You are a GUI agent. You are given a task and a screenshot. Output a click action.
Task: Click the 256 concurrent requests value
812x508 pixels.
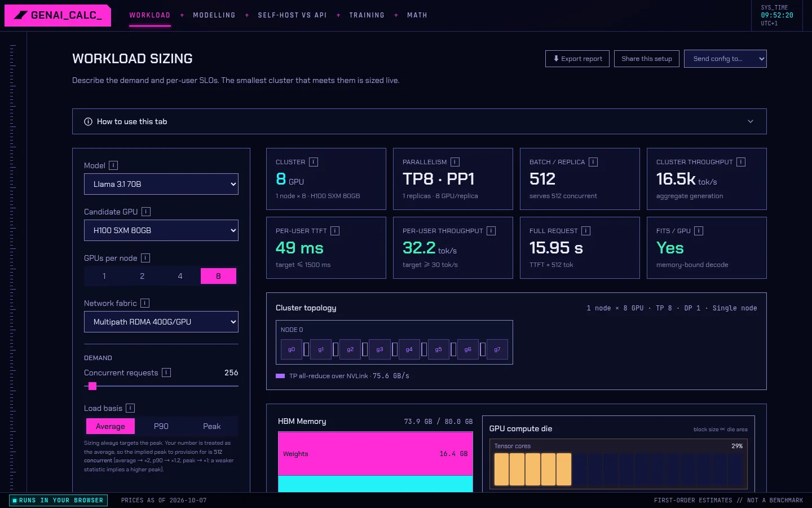click(x=231, y=373)
